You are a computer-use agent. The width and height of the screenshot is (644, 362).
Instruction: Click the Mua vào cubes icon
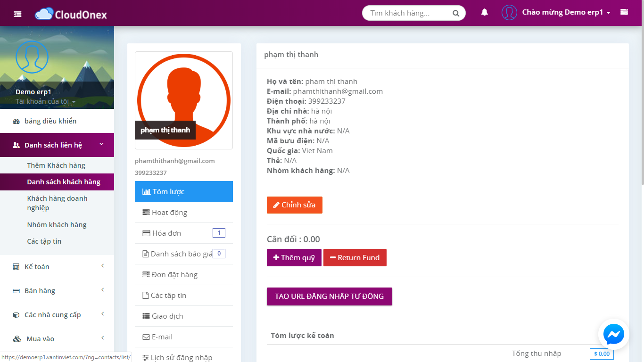[17, 339]
